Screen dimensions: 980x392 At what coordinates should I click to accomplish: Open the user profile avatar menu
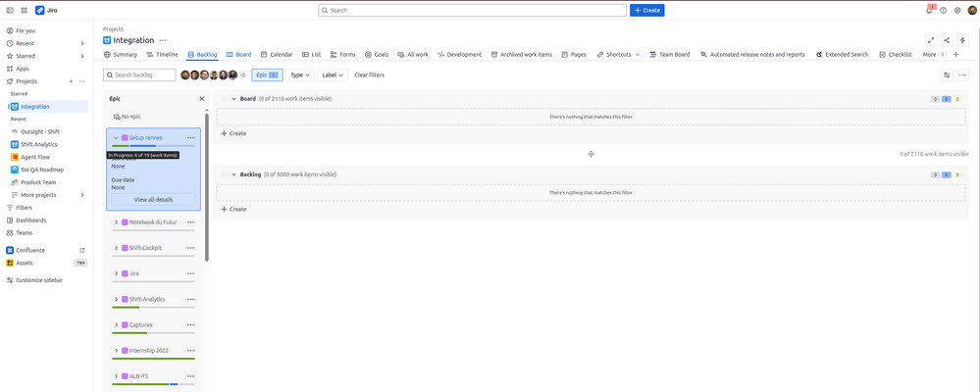972,10
